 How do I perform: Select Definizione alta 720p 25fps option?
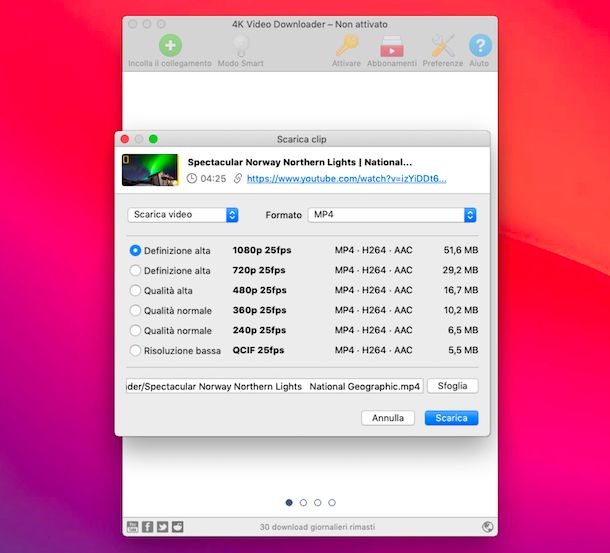pos(135,270)
